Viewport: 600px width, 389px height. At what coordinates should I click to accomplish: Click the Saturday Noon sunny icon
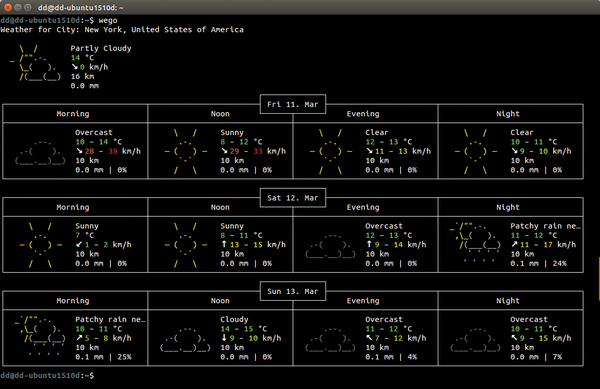[185, 245]
